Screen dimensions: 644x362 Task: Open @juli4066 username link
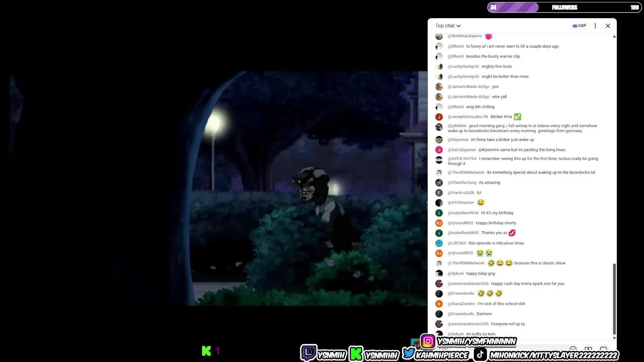tap(457, 126)
